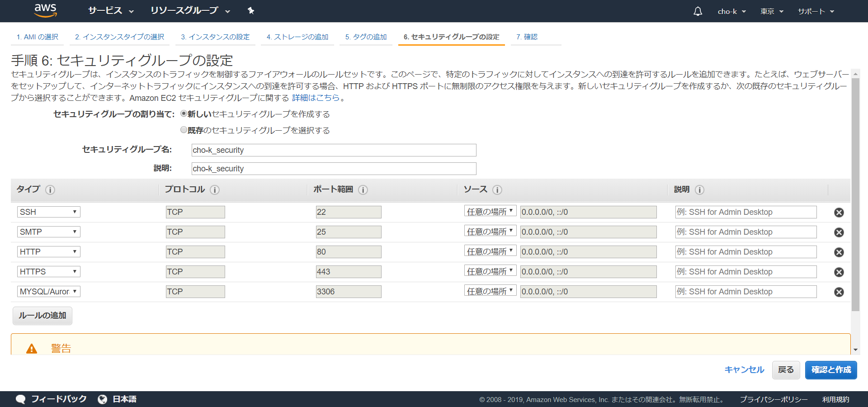The width and height of the screenshot is (868, 407).
Task: Click the security group 説明 input field
Action: [x=334, y=169]
